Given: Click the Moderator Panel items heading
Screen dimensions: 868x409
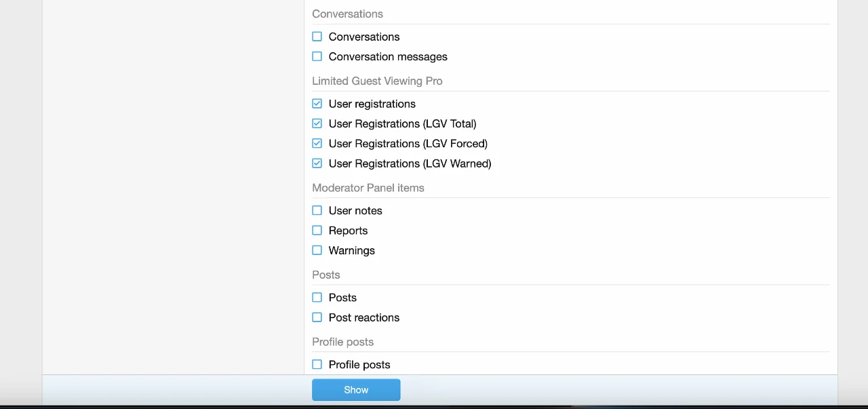Looking at the screenshot, I should [x=368, y=188].
